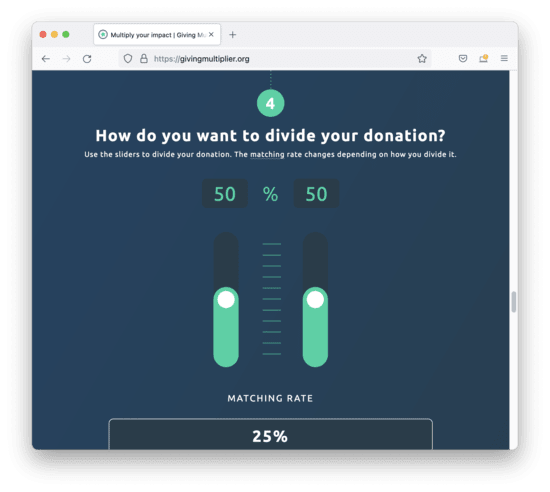Click the left percentage box showing 50

coord(225,194)
